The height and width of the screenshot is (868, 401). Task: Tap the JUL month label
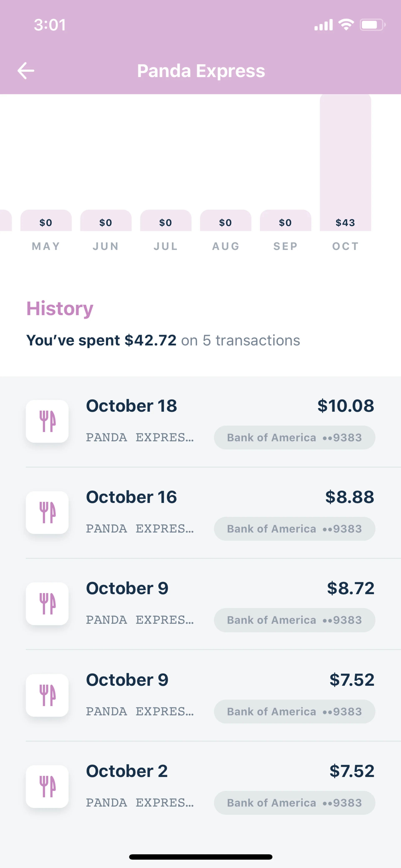click(165, 246)
